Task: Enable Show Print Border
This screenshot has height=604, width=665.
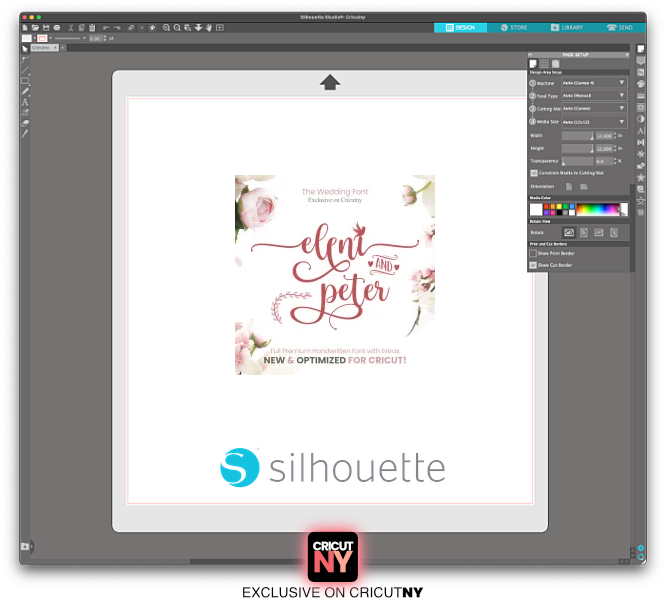Action: (x=533, y=253)
